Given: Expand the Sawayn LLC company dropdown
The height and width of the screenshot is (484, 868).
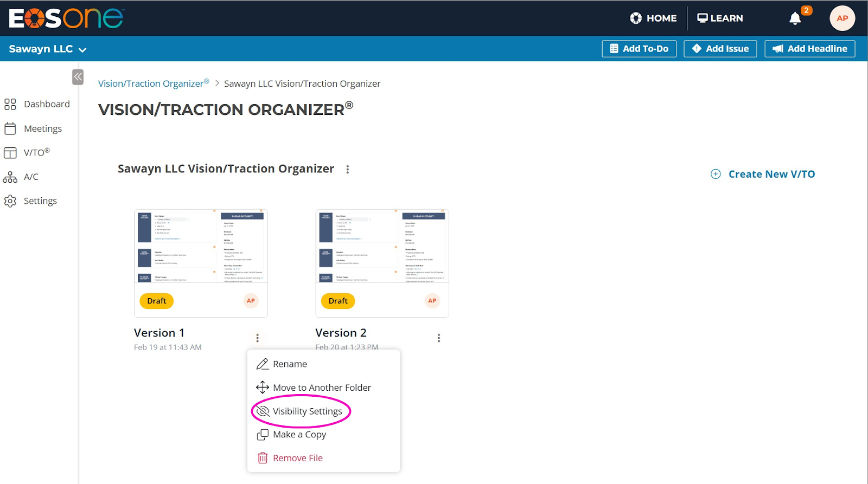Looking at the screenshot, I should pos(48,49).
